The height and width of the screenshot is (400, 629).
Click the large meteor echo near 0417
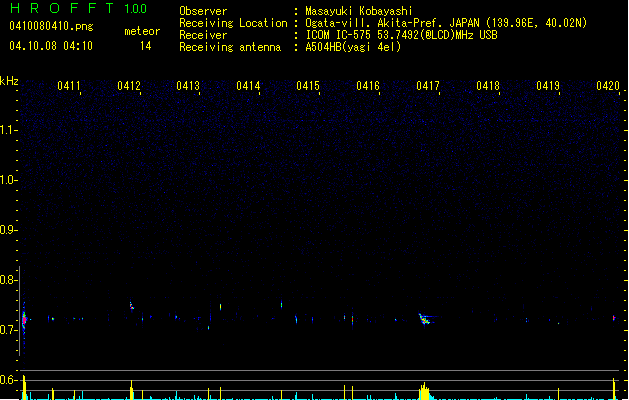point(425,320)
